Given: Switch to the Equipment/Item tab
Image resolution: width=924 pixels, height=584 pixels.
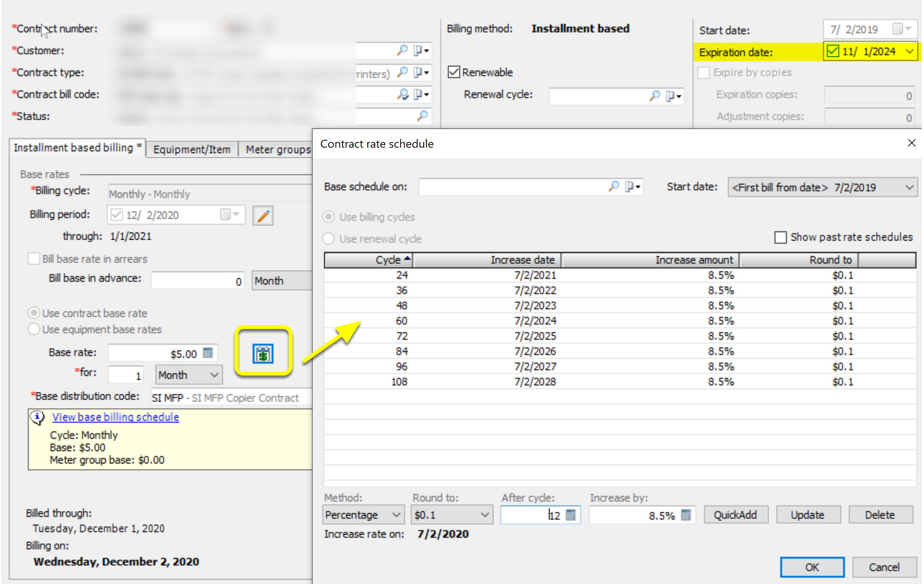Looking at the screenshot, I should pos(192,149).
